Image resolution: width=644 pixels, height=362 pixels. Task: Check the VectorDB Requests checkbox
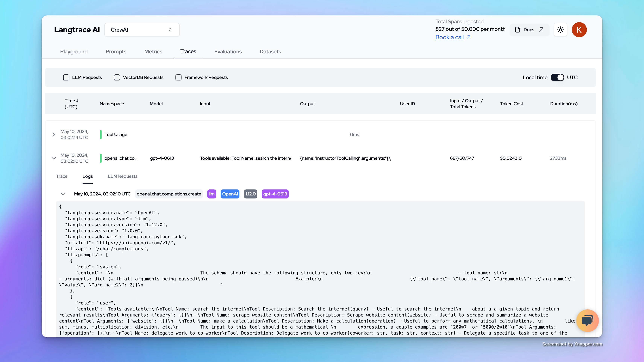tap(117, 77)
